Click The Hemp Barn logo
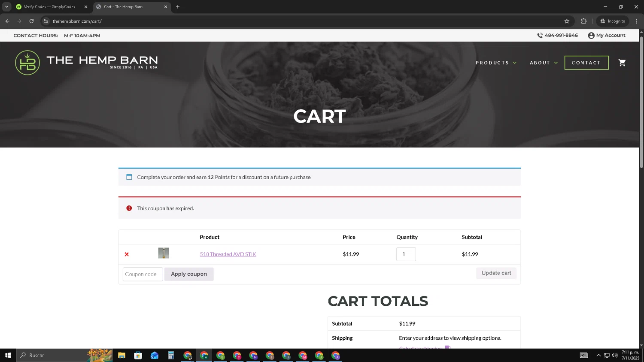This screenshot has height=362, width=644. coord(86,63)
